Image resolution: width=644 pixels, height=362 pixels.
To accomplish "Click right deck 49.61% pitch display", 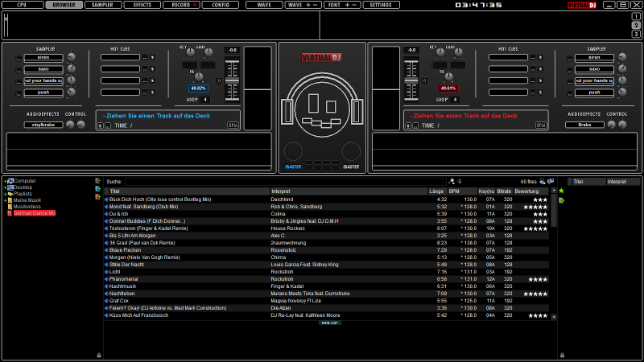I will (448, 88).
